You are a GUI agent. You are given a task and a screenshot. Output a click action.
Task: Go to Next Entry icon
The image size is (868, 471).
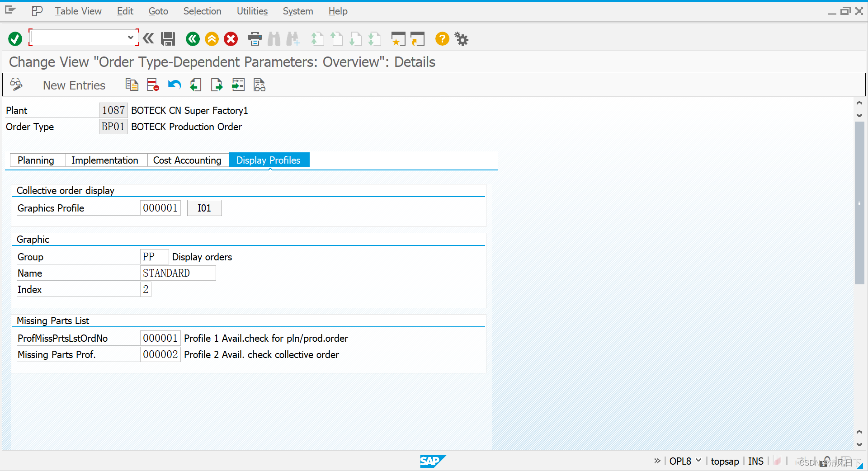coord(217,85)
